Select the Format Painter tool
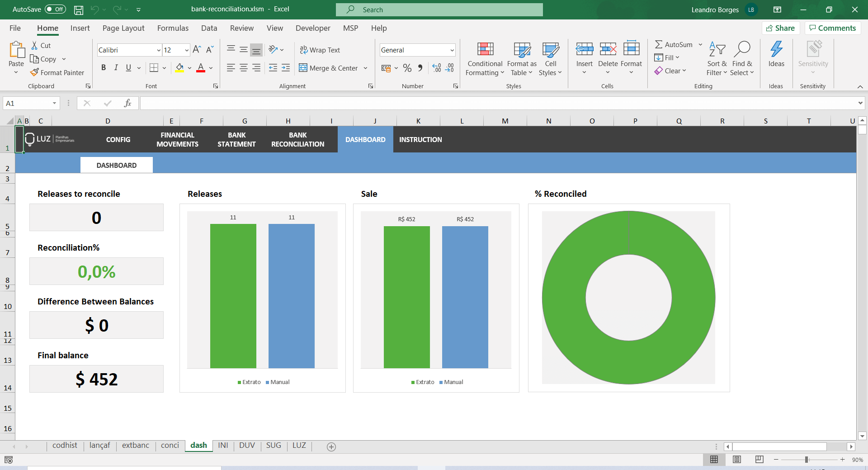Image resolution: width=868 pixels, height=470 pixels. 57,72
